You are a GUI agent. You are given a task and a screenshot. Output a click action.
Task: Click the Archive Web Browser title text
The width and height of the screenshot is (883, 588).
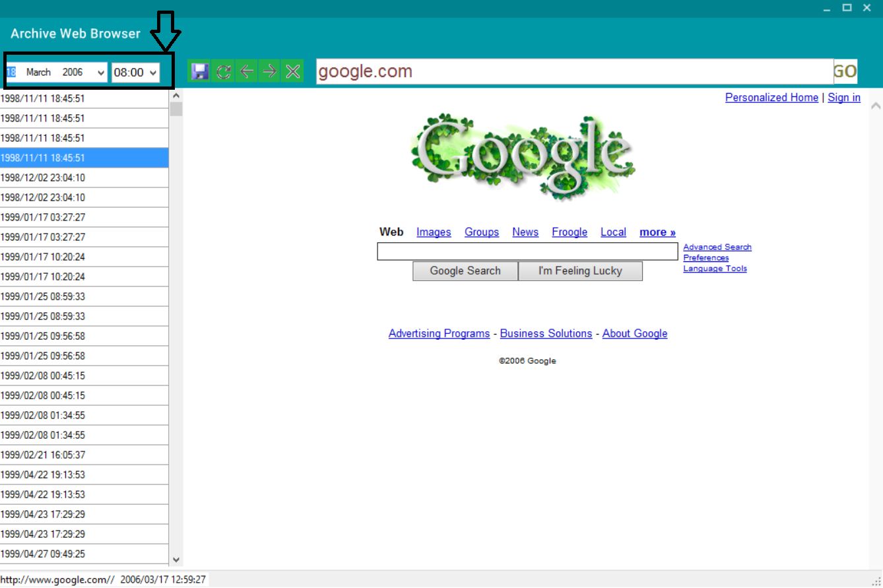pos(75,34)
